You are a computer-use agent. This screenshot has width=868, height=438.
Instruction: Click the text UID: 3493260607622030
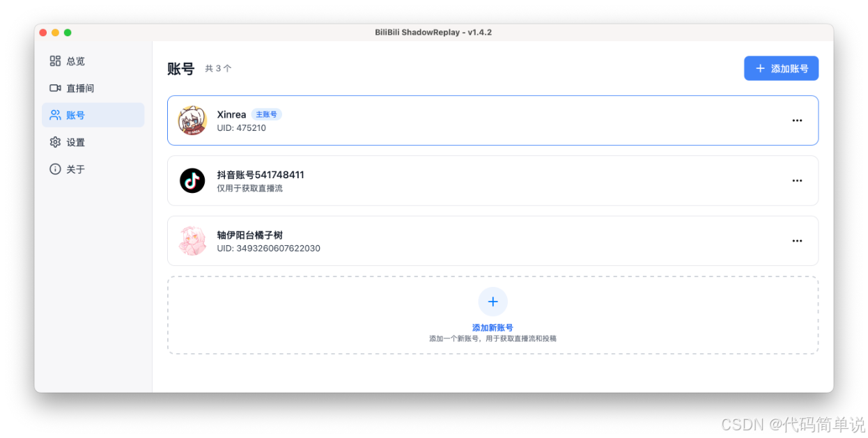268,249
